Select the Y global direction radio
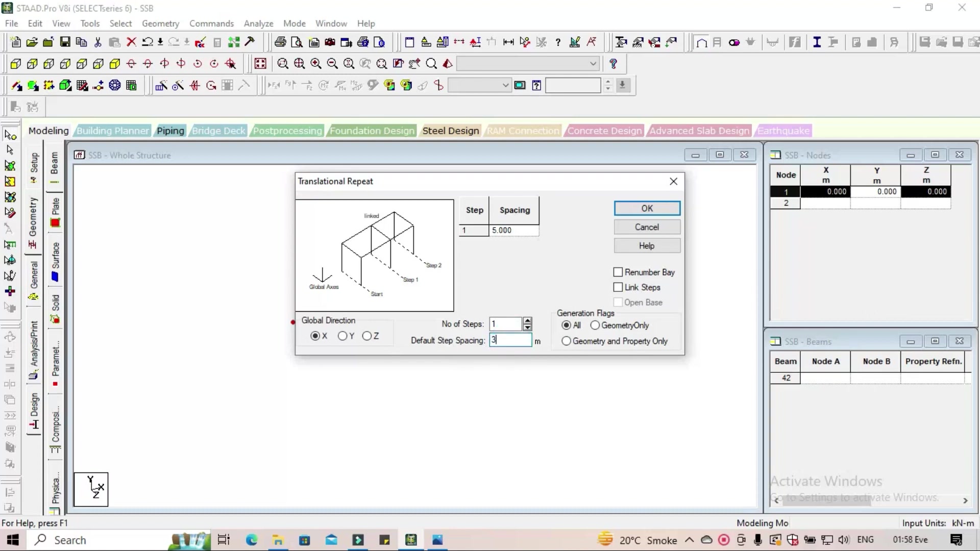This screenshot has width=980, height=551. pyautogui.click(x=342, y=336)
